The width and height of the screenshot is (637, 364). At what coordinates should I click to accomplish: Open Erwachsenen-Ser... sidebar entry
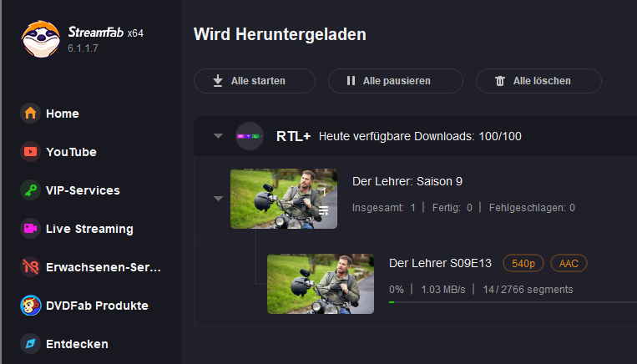point(104,267)
